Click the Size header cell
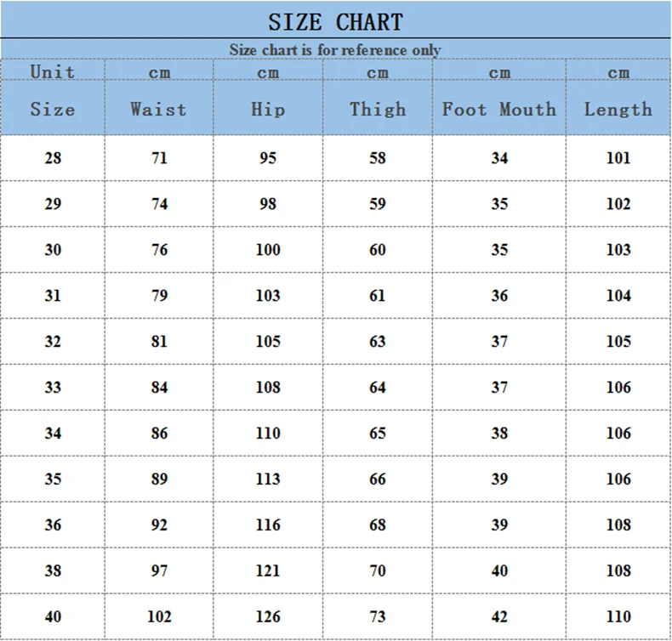The height and width of the screenshot is (641, 672). 53,109
